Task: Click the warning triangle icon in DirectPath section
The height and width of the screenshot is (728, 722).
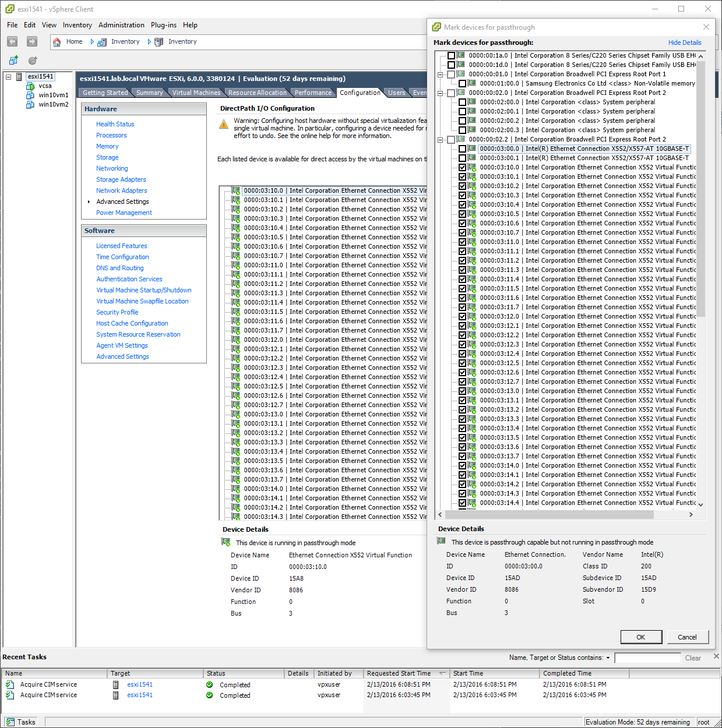Action: click(x=224, y=124)
